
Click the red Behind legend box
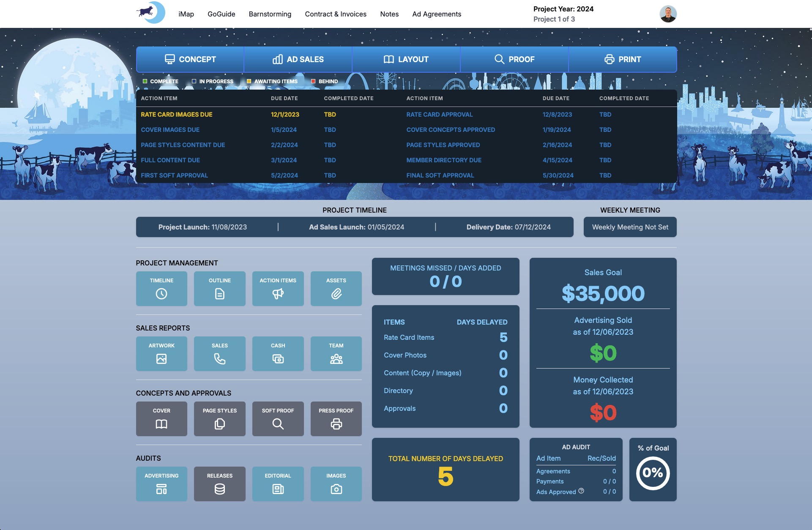pyautogui.click(x=313, y=81)
